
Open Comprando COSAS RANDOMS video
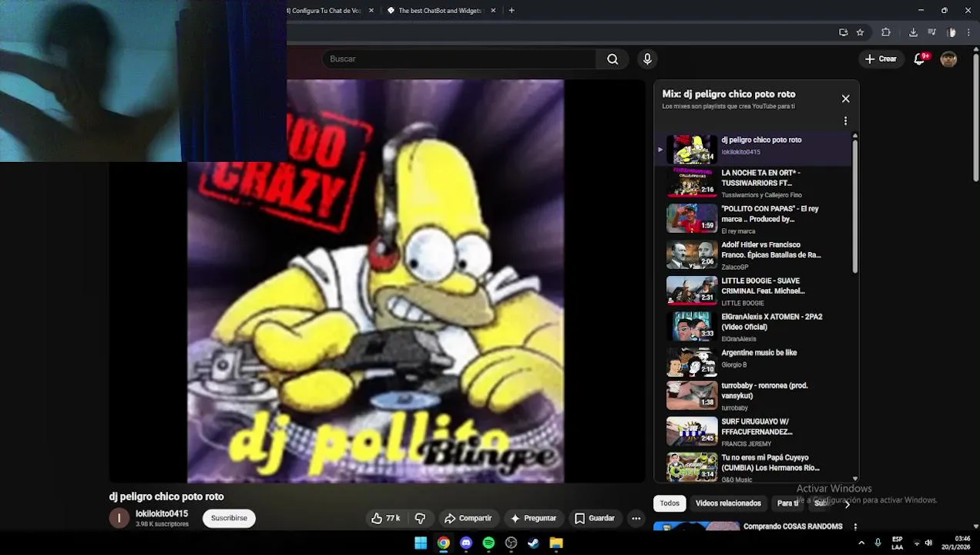click(x=793, y=526)
